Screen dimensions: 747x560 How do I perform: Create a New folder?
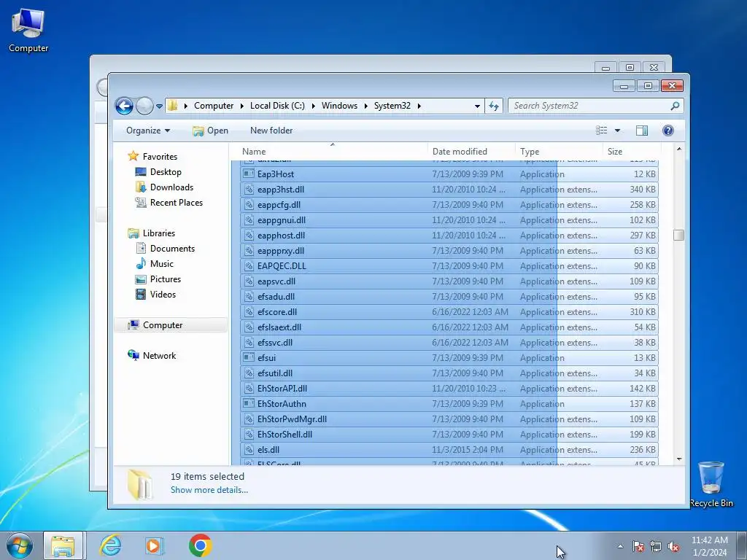click(x=271, y=131)
